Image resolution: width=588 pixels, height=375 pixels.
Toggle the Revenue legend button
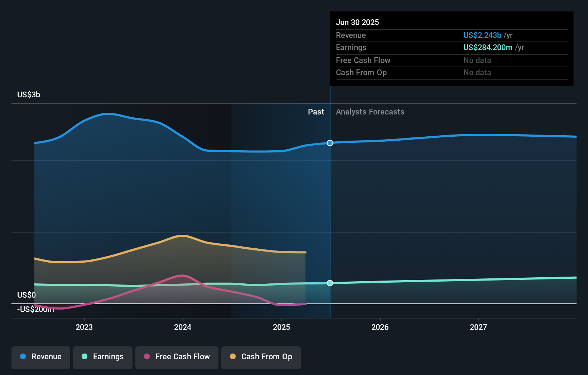tap(41, 357)
